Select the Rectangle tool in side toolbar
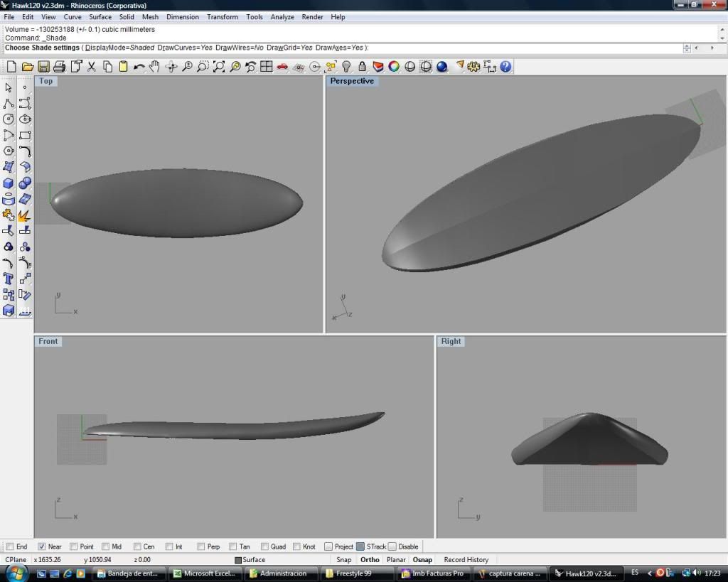The image size is (728, 582). [x=25, y=135]
